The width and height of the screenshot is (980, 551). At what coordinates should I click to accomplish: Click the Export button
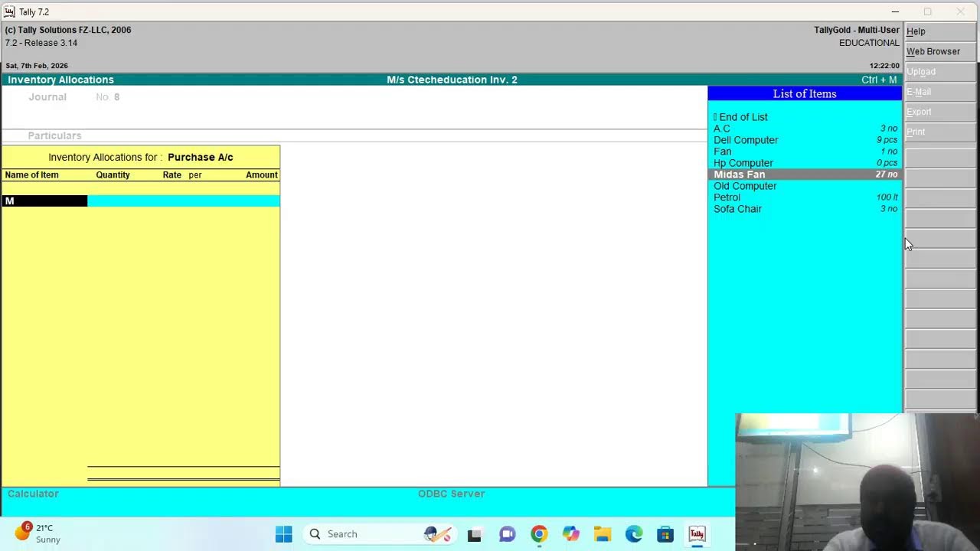(x=940, y=112)
